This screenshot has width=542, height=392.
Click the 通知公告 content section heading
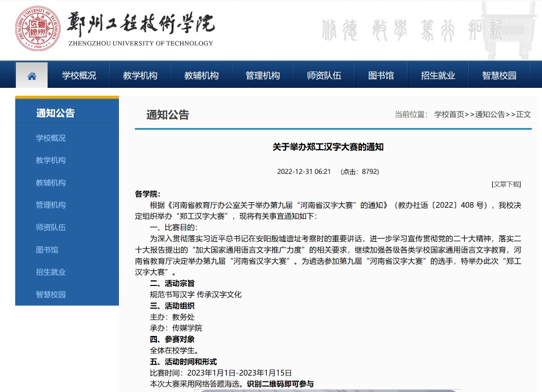168,115
